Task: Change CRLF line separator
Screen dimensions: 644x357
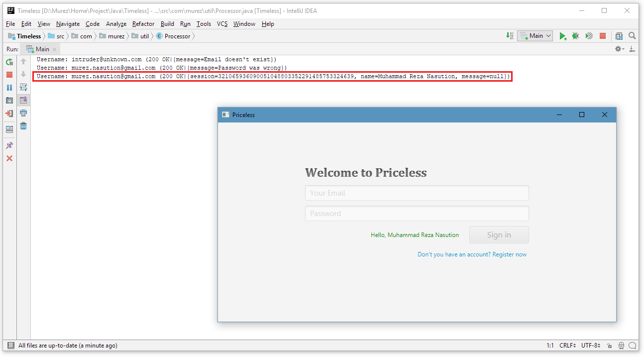Action: (x=568, y=346)
